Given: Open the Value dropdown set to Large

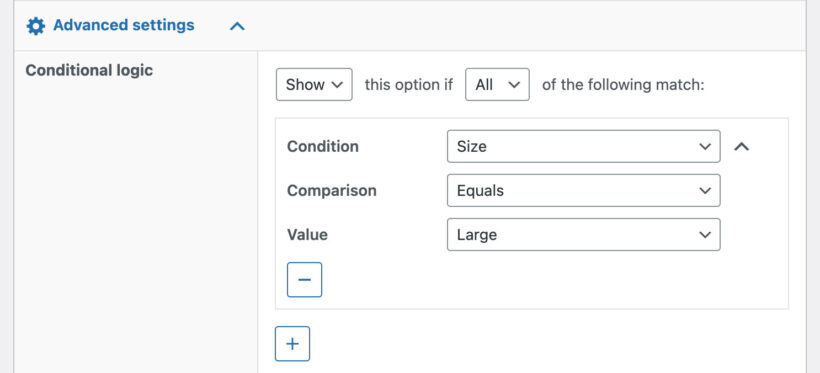Looking at the screenshot, I should tap(584, 234).
